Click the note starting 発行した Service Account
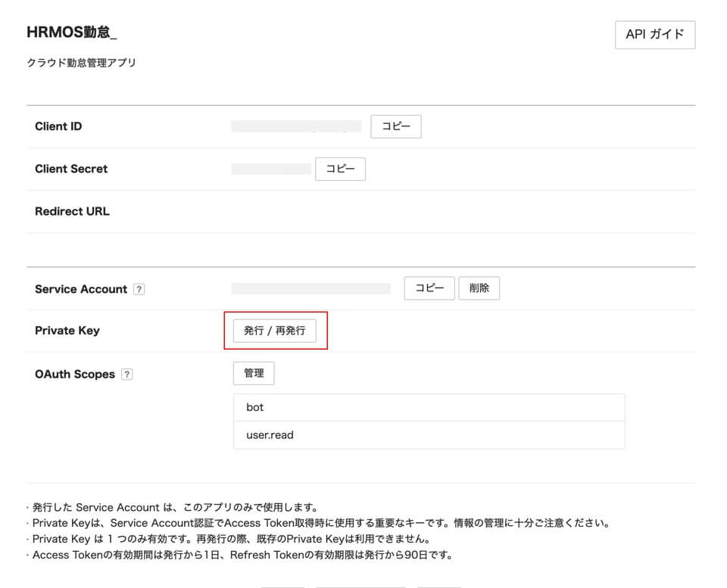 [175, 507]
